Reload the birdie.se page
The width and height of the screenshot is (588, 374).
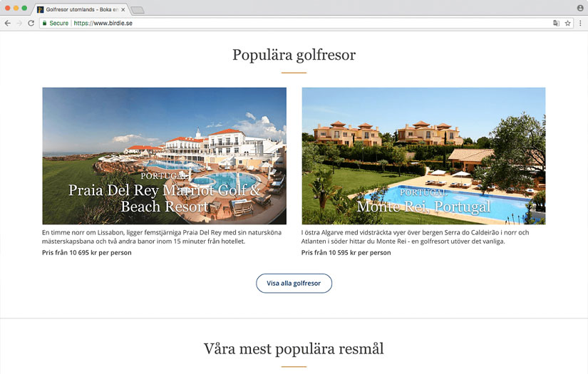click(x=31, y=24)
